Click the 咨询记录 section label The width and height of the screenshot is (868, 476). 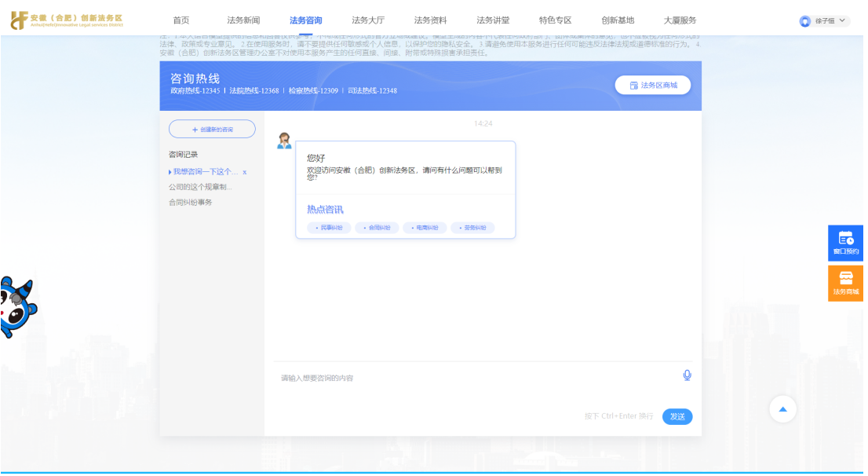point(183,155)
